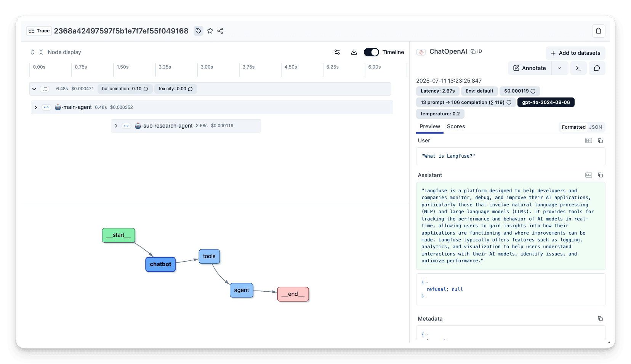Switch to the Scores tab
631x364 pixels.
(456, 126)
